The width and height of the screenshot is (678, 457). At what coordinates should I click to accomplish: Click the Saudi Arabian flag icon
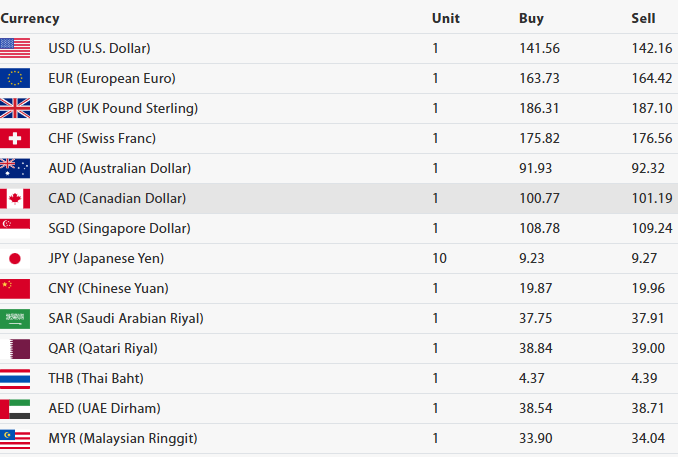point(15,318)
